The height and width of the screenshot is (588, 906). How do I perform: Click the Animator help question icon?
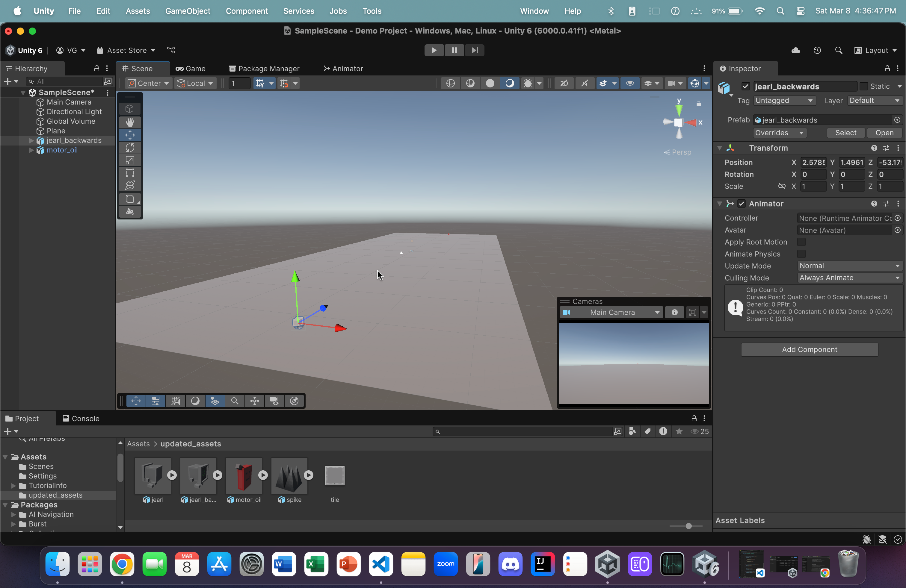coord(874,204)
